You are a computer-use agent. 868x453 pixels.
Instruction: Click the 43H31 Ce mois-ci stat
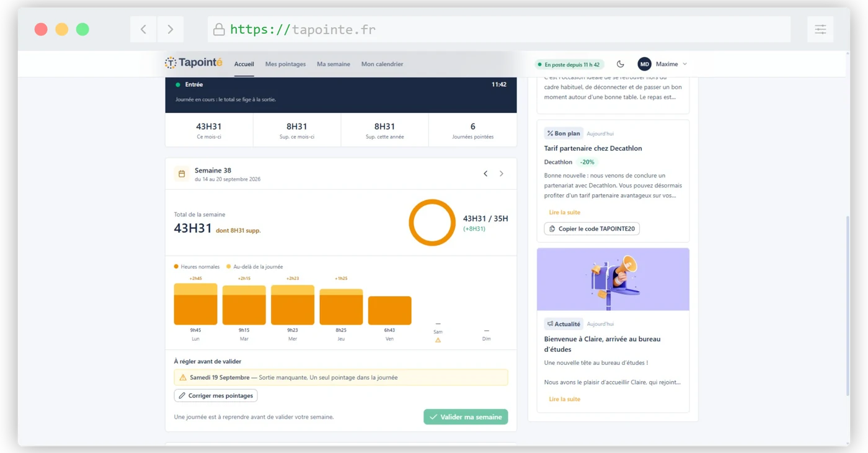209,130
